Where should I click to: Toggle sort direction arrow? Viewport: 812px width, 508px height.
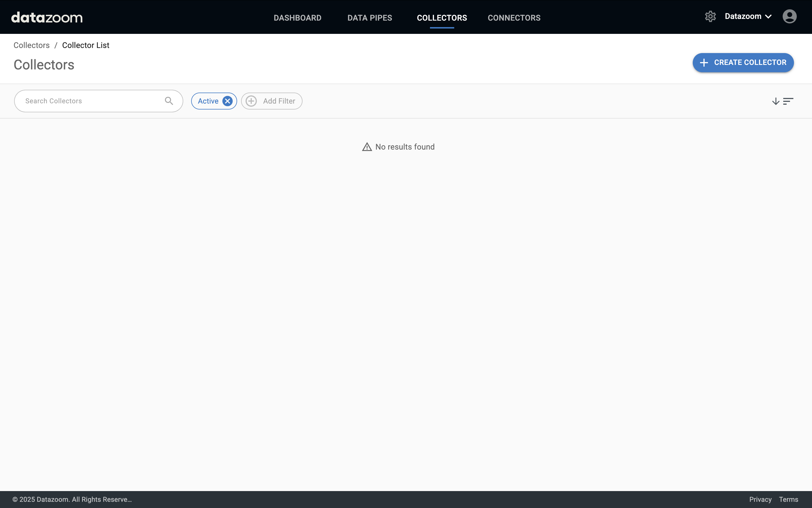coord(775,101)
